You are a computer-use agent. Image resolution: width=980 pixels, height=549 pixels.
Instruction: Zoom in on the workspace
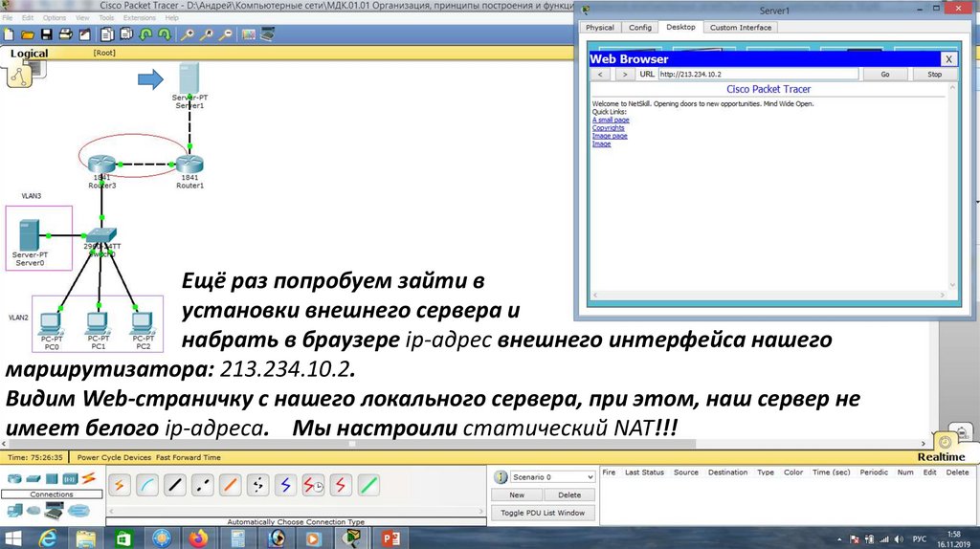tap(187, 35)
